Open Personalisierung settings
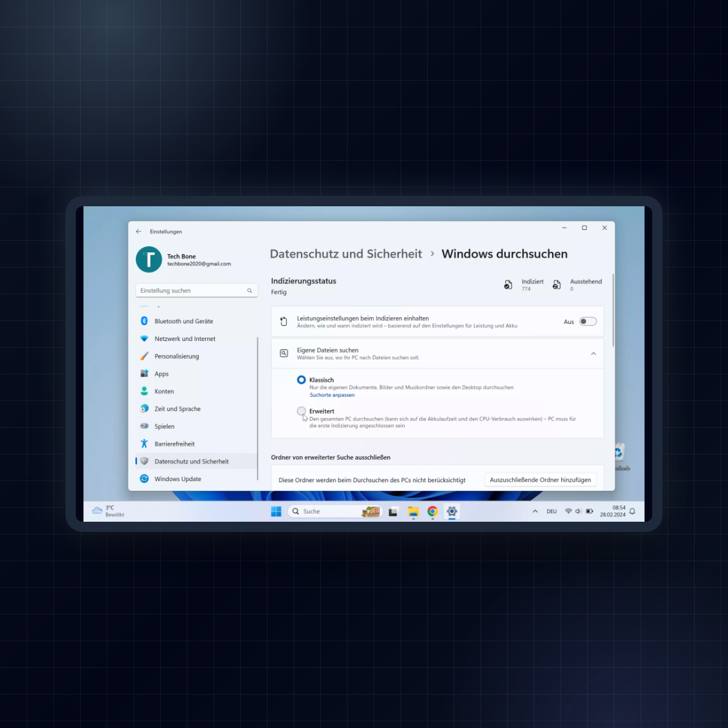This screenshot has height=728, width=728. pyautogui.click(x=196, y=356)
